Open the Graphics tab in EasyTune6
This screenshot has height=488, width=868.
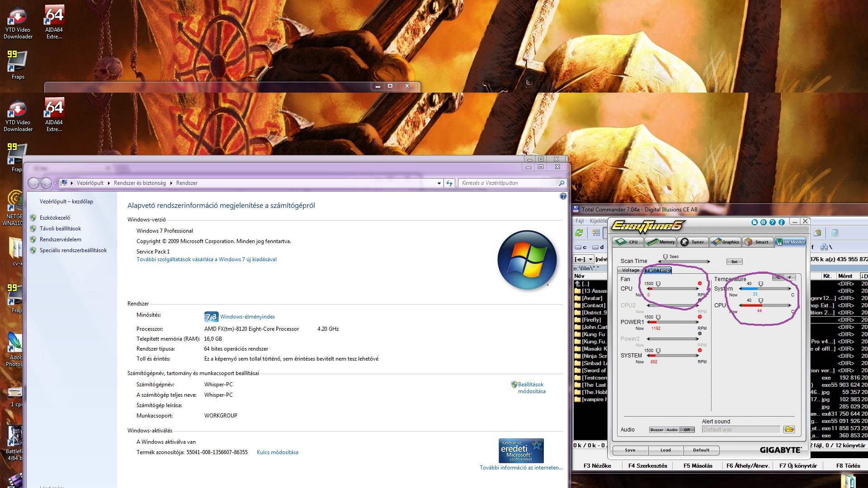[x=725, y=242]
